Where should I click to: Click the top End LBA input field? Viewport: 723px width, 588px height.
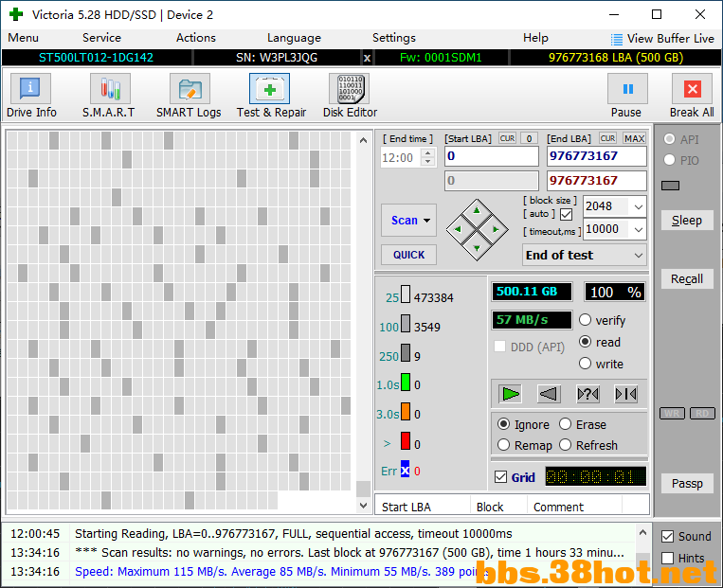point(597,156)
